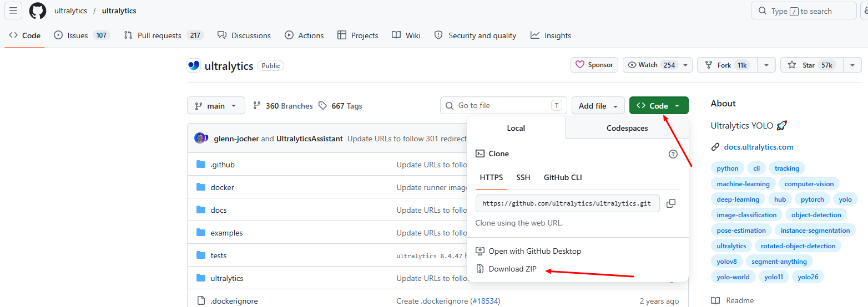Click the docs folder icon
Image resolution: width=868 pixels, height=307 pixels.
tap(201, 210)
